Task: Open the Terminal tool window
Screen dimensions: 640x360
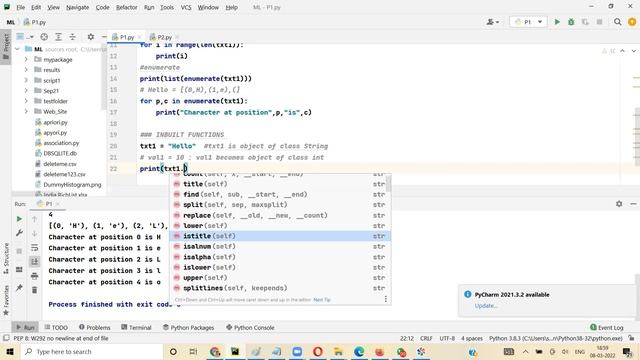Action: pos(136,327)
